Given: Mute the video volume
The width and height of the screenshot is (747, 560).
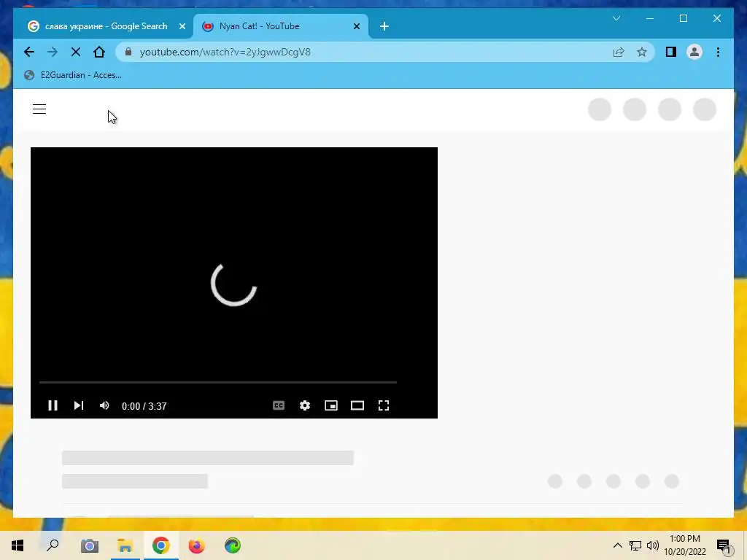Looking at the screenshot, I should click(x=104, y=405).
